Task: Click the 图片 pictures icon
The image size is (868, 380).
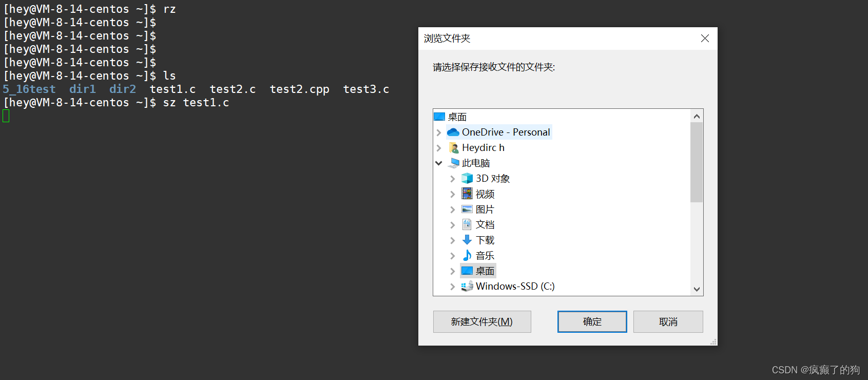Action: pyautogui.click(x=467, y=209)
